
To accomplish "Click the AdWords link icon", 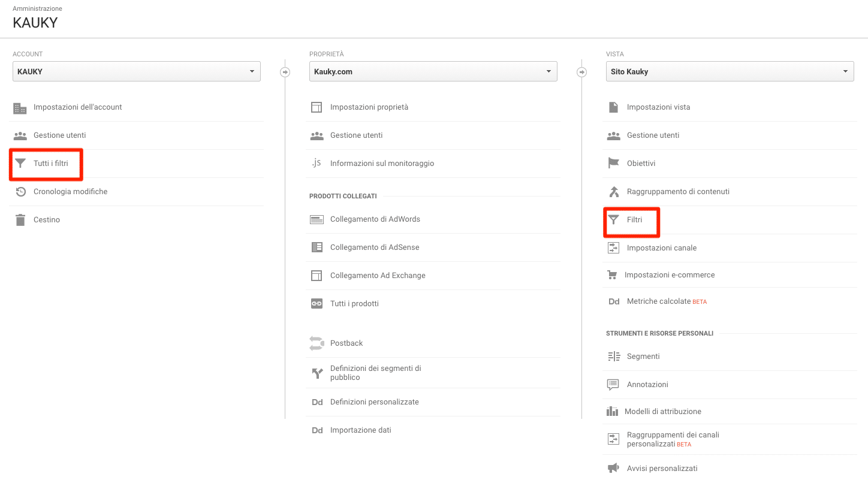I will (x=317, y=219).
